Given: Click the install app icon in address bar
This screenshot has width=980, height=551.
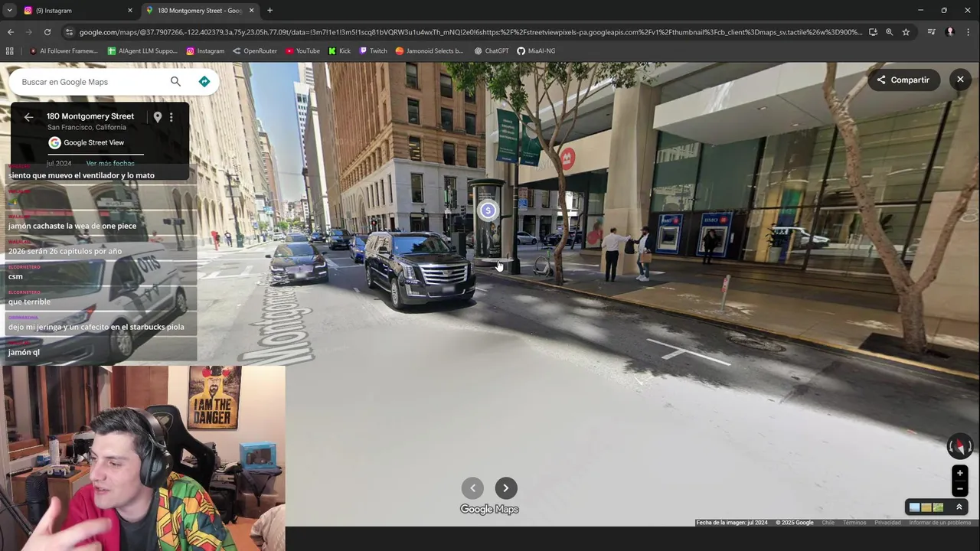Looking at the screenshot, I should pos(873,32).
